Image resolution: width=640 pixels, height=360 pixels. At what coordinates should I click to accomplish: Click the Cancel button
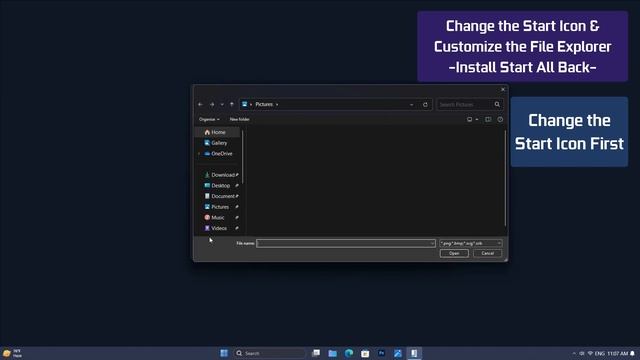click(x=487, y=253)
